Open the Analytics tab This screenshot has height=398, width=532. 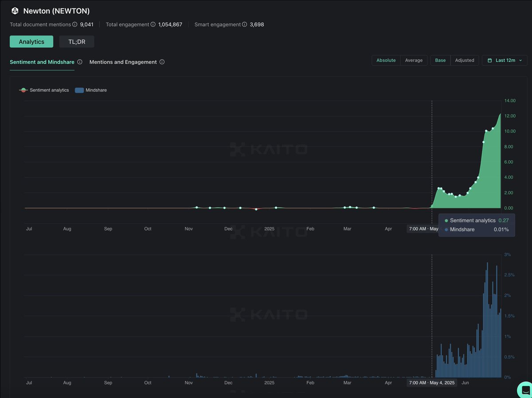[x=31, y=42]
